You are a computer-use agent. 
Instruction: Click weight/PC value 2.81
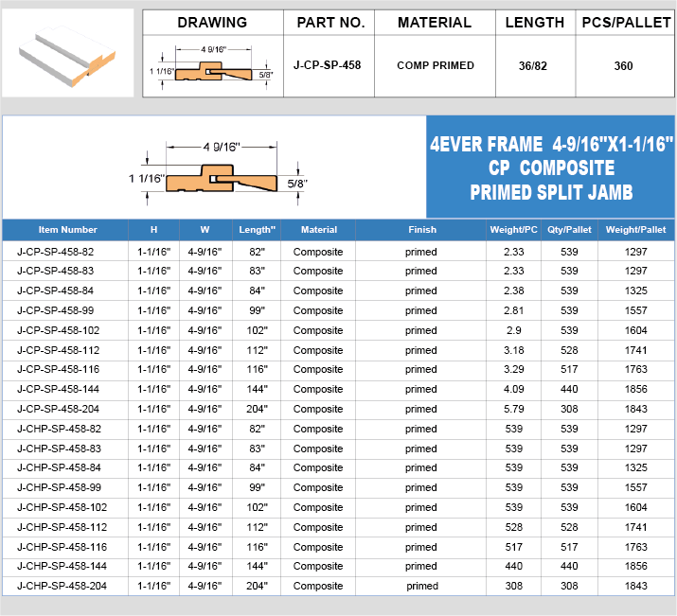coord(513,310)
